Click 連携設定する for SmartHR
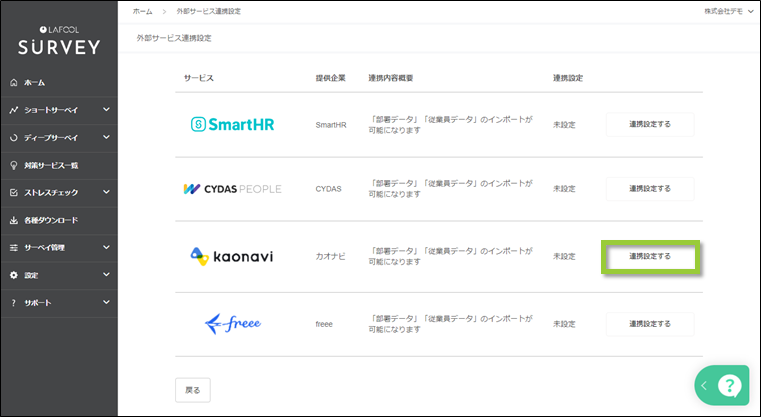The width and height of the screenshot is (761, 417). (649, 125)
